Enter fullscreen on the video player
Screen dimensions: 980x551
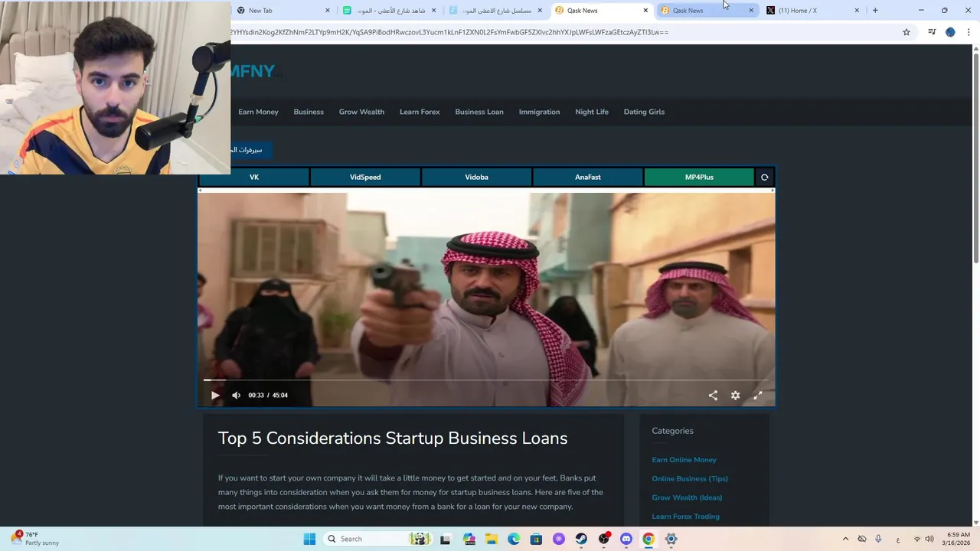click(758, 396)
